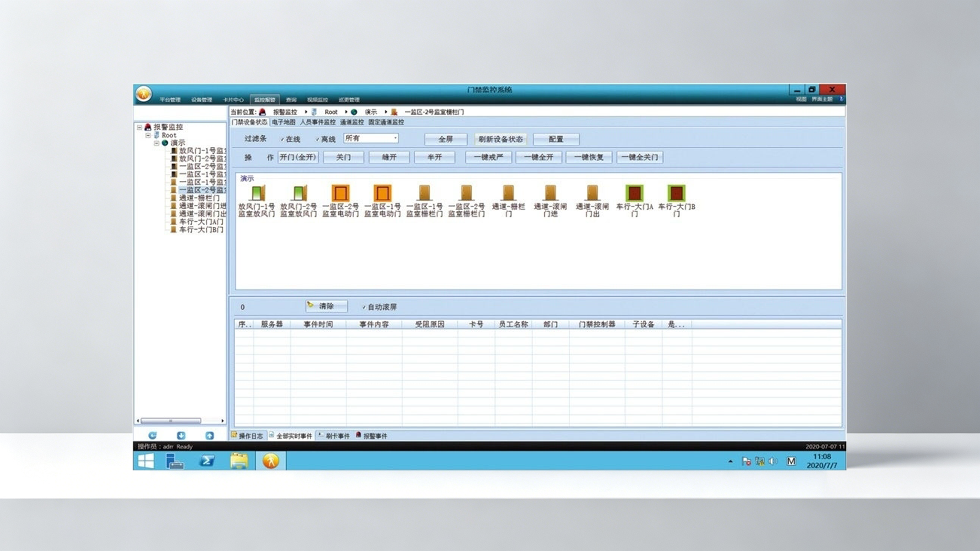
Task: Click the up arrow icon below the tree
Action: pos(210,435)
